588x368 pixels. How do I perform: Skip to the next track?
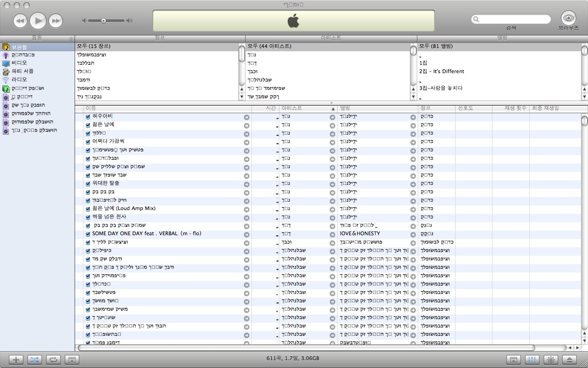pos(55,20)
